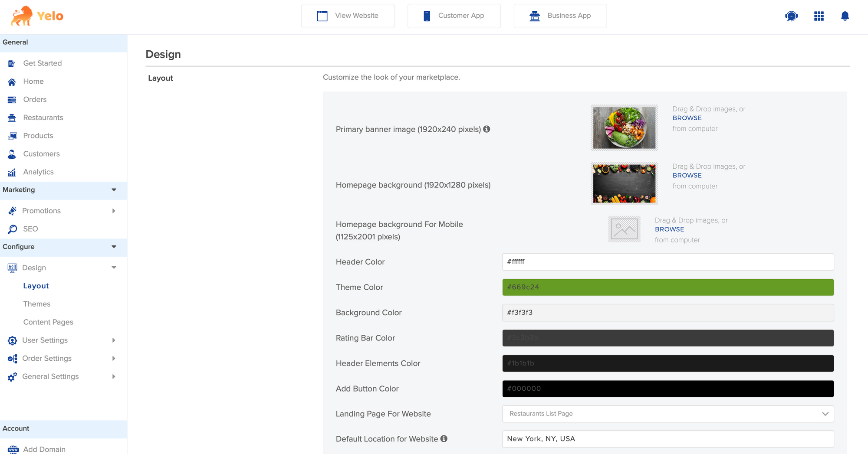Open Themes in the Design submenu
868x454 pixels.
click(37, 304)
